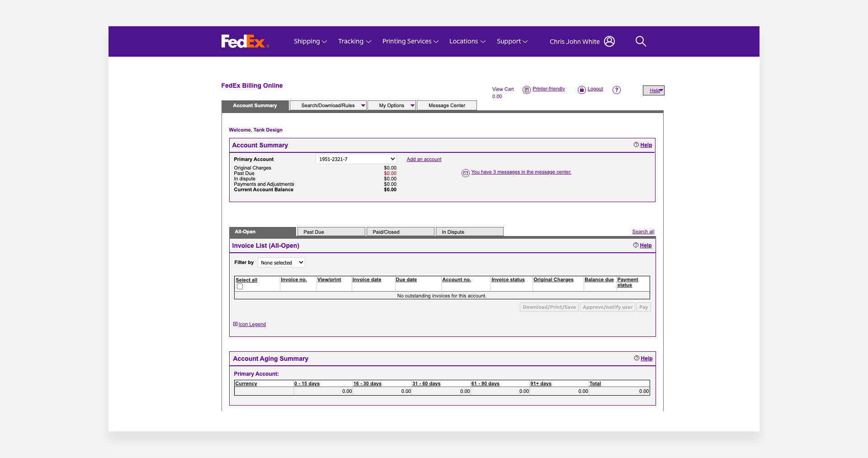Open the Locations menu
The width and height of the screenshot is (868, 458).
tap(467, 41)
